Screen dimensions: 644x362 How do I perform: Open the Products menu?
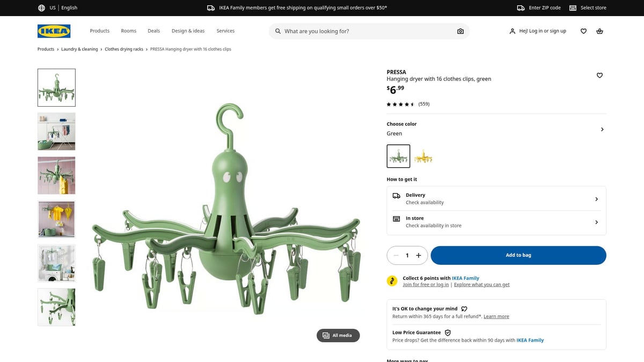(99, 31)
